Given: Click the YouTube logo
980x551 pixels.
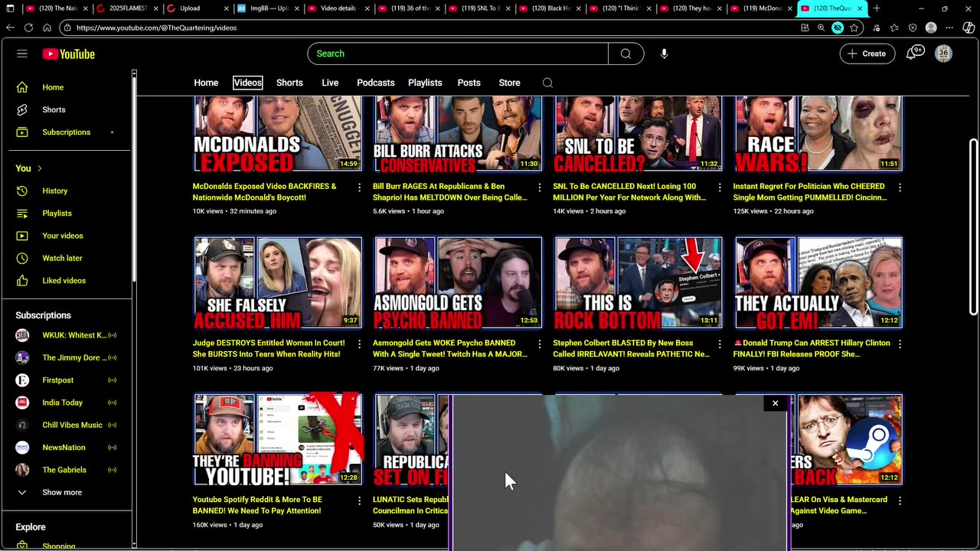Looking at the screenshot, I should [69, 54].
